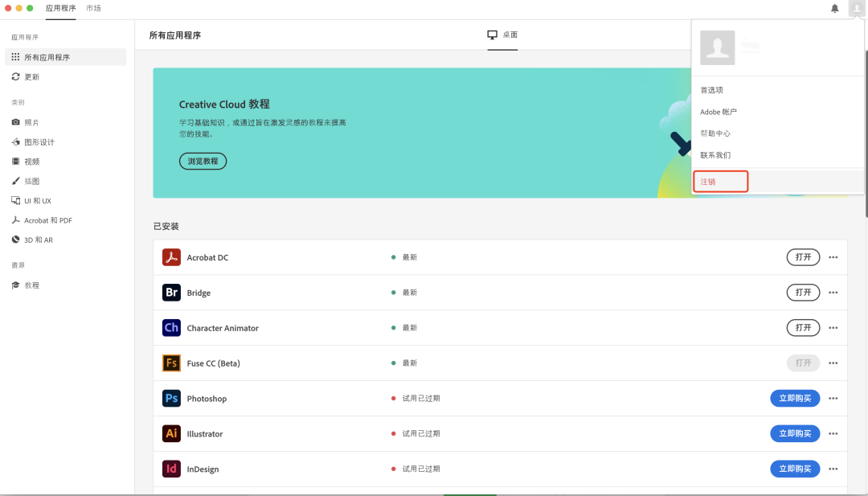The image size is (868, 496).
Task: Open more options for Acrobat DC
Action: tap(833, 257)
